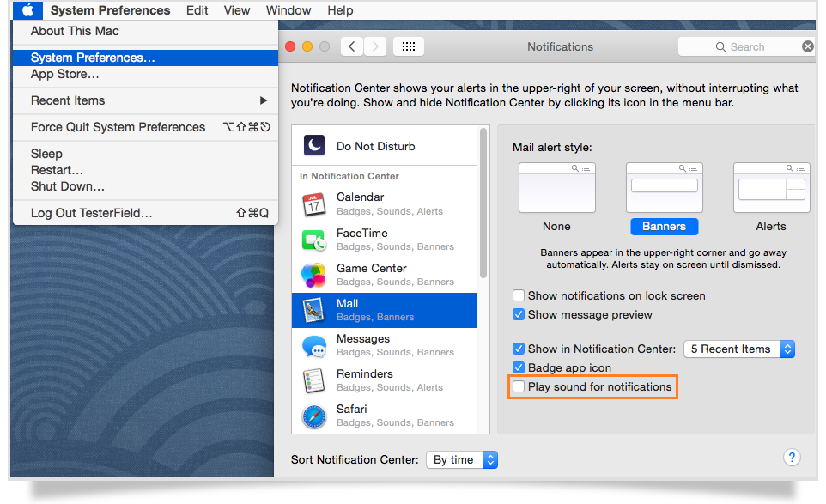Select the FaceTime row

point(385,240)
